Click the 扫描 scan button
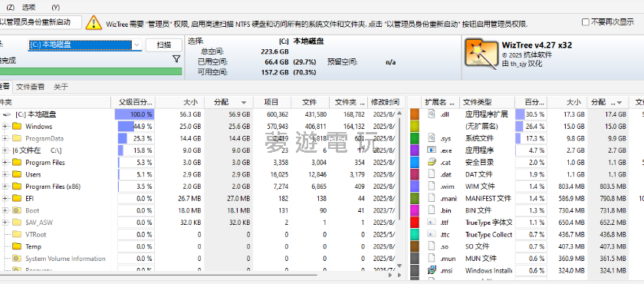 pyautogui.click(x=164, y=45)
